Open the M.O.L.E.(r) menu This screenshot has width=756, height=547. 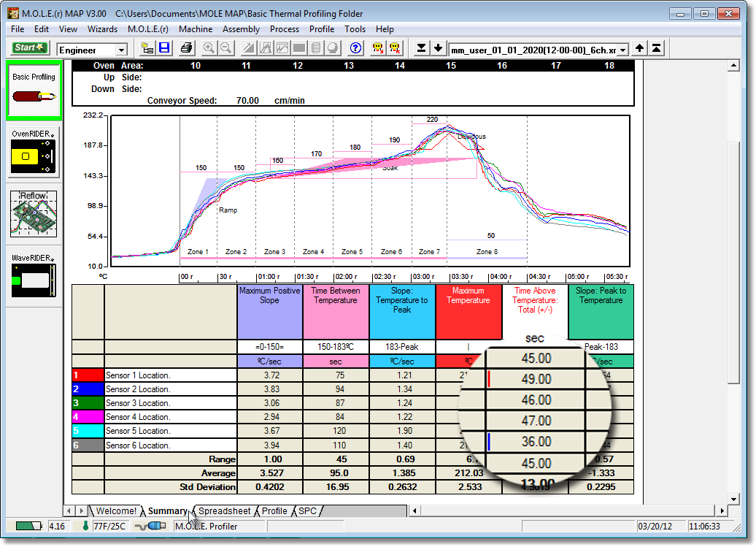coord(148,29)
